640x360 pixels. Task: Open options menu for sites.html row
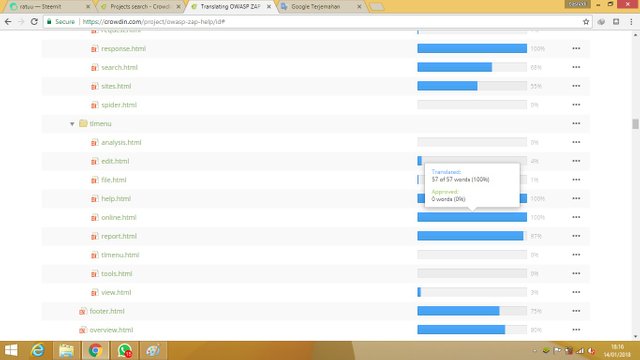tap(576, 86)
